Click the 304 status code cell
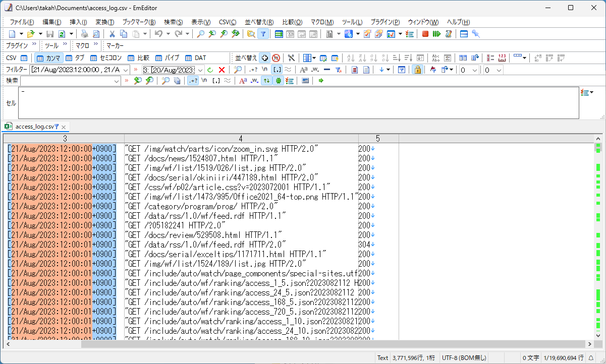This screenshot has height=364, width=606. 364,245
